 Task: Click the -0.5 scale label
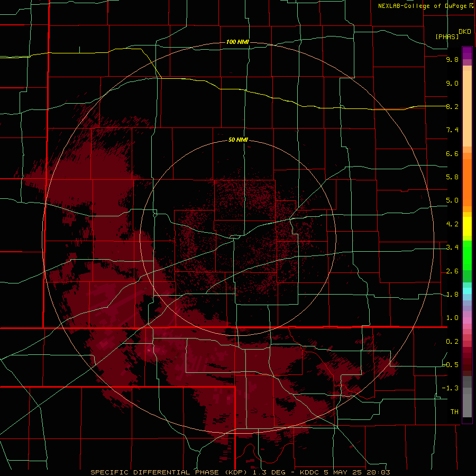(x=451, y=365)
